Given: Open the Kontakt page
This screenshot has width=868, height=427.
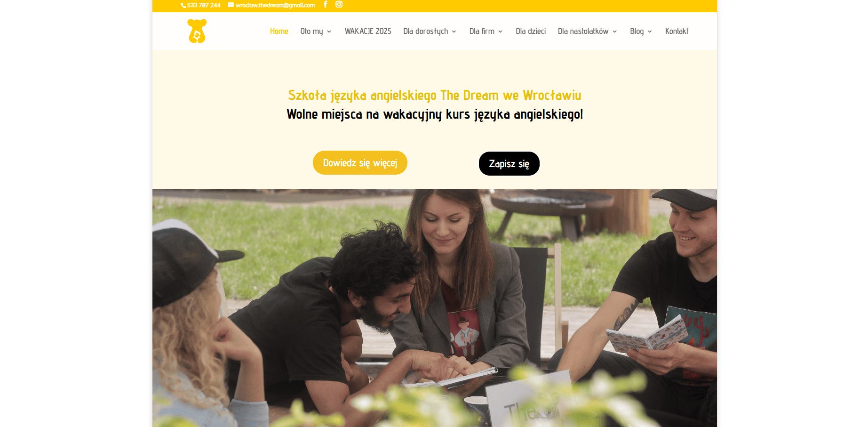Looking at the screenshot, I should 677,31.
